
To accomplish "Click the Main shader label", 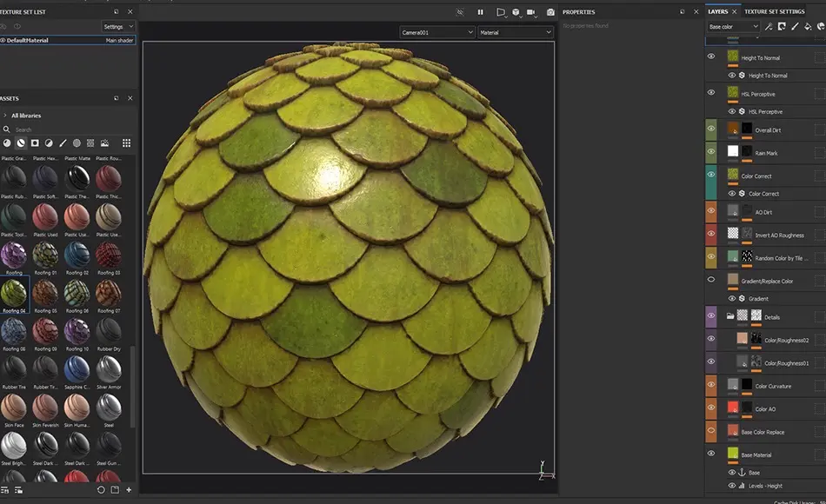I will (x=119, y=40).
